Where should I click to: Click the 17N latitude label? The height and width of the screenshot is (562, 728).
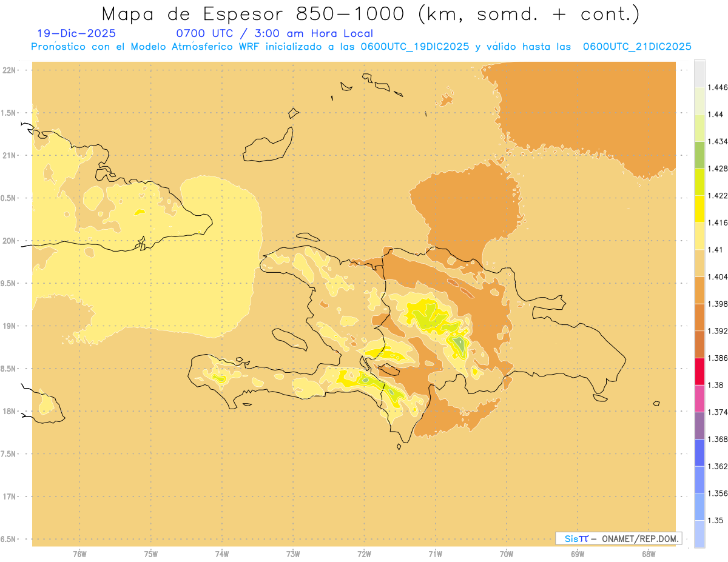click(10, 497)
